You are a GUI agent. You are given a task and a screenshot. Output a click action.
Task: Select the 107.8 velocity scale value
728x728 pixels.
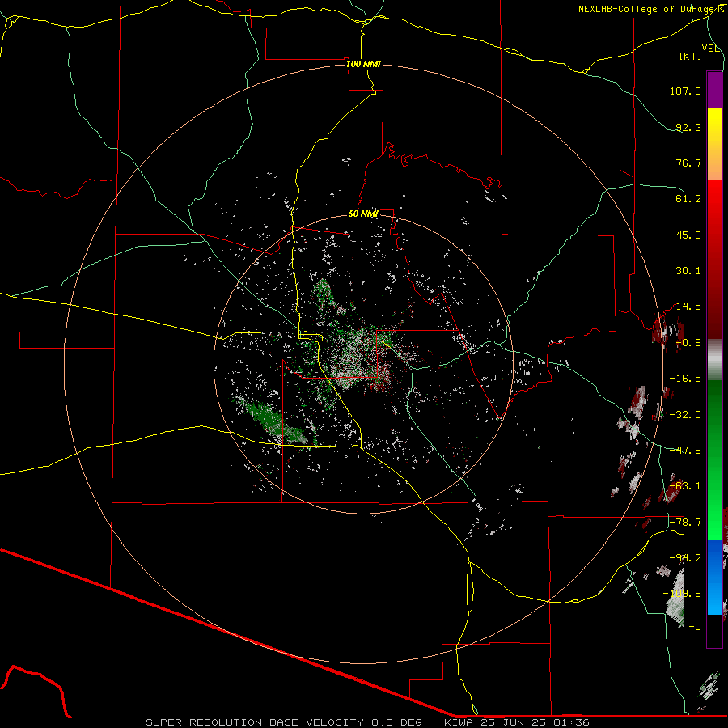(685, 91)
